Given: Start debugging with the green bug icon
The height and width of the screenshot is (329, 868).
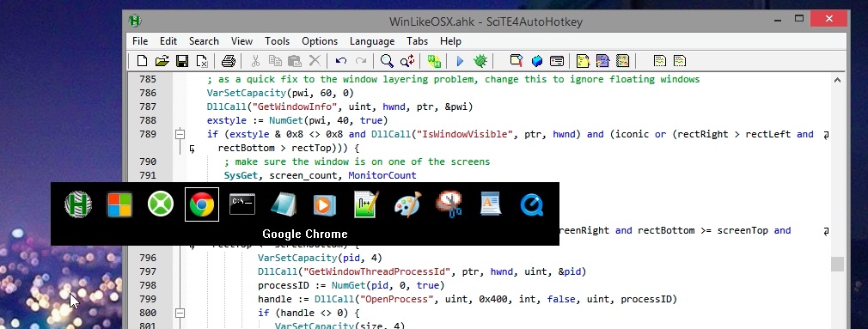Looking at the screenshot, I should point(480,61).
